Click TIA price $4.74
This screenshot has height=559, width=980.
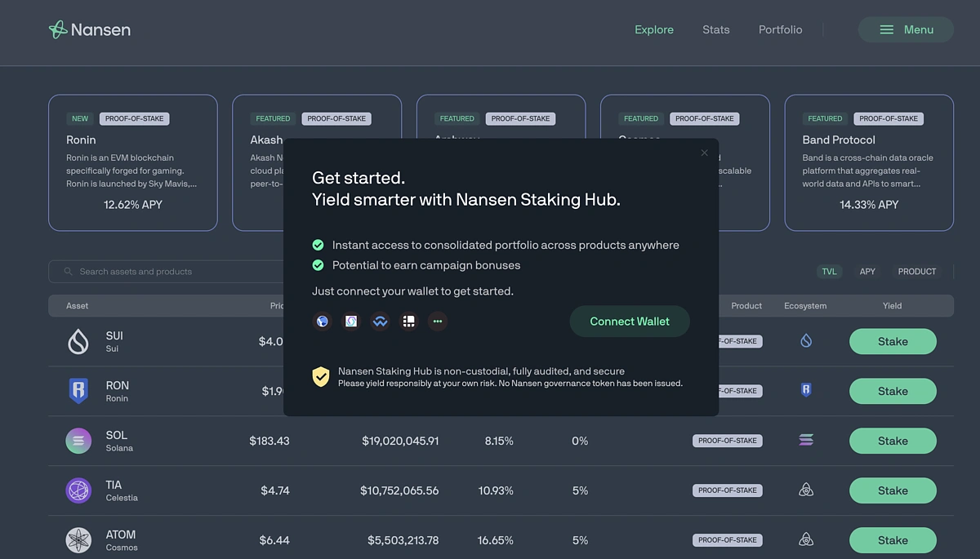point(275,490)
